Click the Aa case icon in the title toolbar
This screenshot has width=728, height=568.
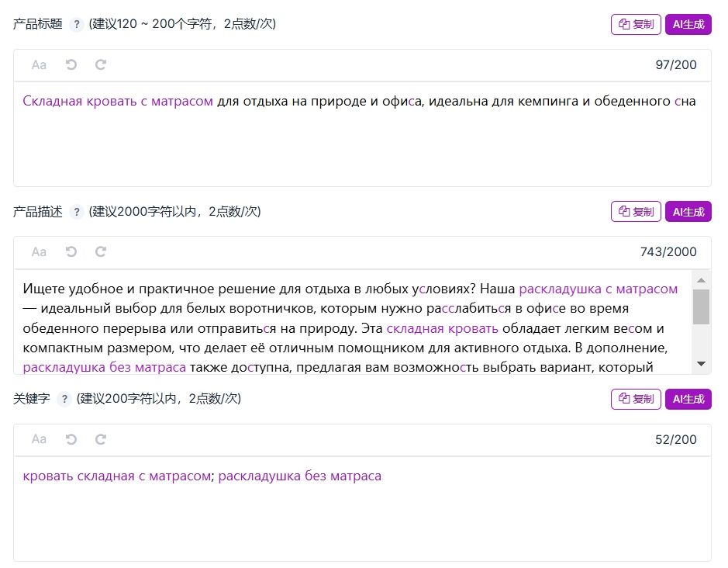39,65
